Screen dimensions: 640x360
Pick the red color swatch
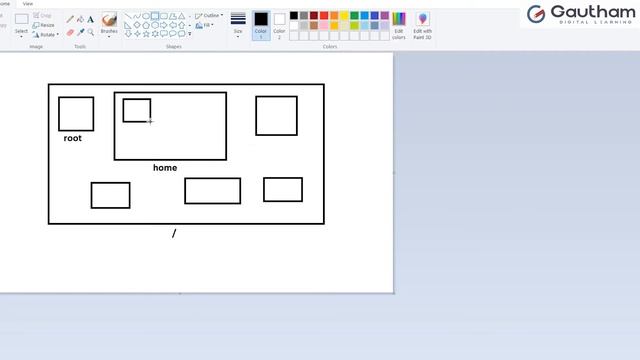pyautogui.click(x=324, y=16)
